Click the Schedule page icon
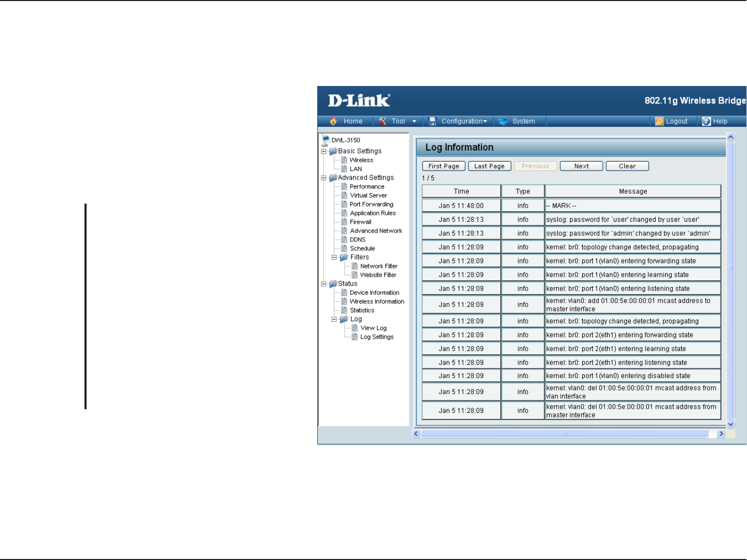747x560 pixels. 344,248
